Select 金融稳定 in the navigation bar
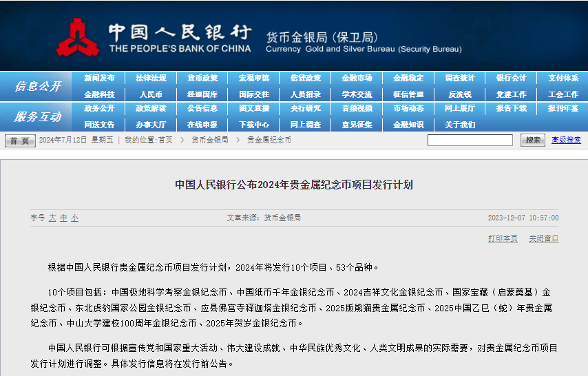Viewport: 588px width, 376px height. click(x=408, y=78)
